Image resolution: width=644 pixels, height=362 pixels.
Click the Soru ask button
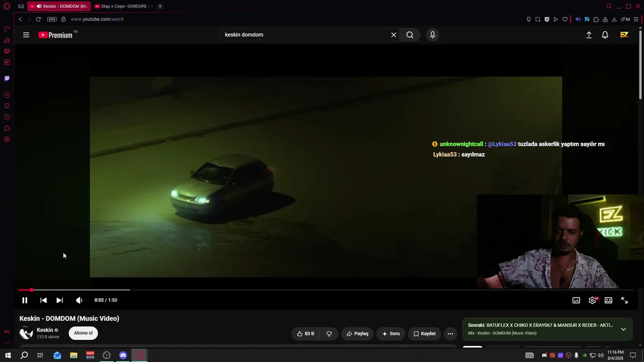click(x=391, y=333)
